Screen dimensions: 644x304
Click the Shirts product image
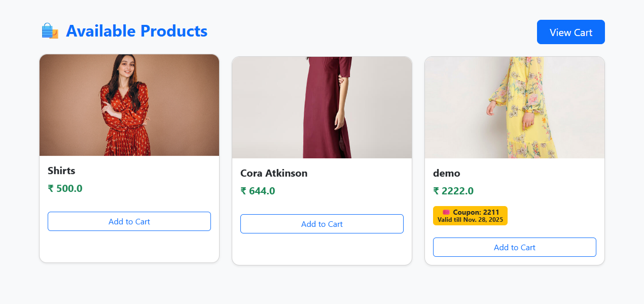click(129, 105)
